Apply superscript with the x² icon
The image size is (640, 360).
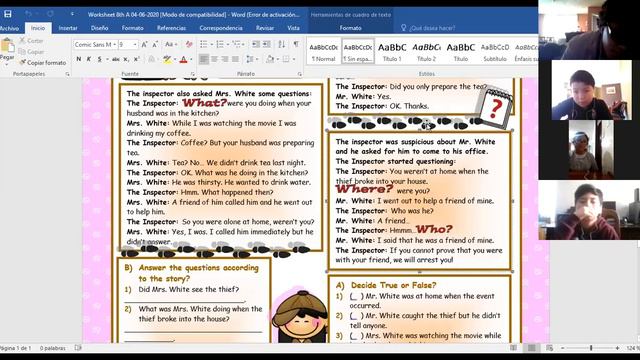point(137,59)
